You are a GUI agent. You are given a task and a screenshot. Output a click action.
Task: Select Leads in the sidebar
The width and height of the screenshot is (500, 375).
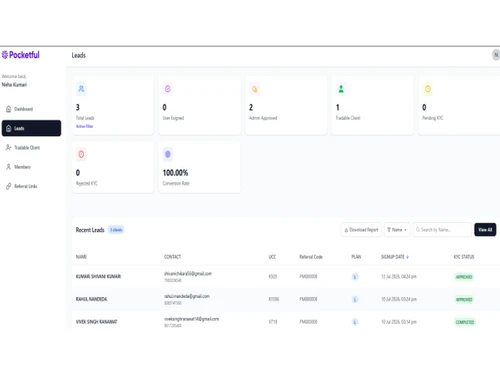click(x=31, y=128)
